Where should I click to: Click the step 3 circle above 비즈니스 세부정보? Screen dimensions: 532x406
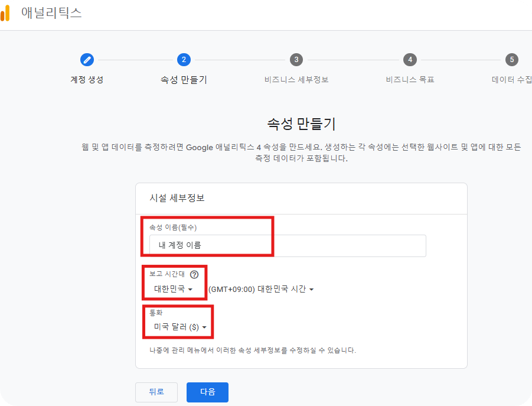coord(296,60)
